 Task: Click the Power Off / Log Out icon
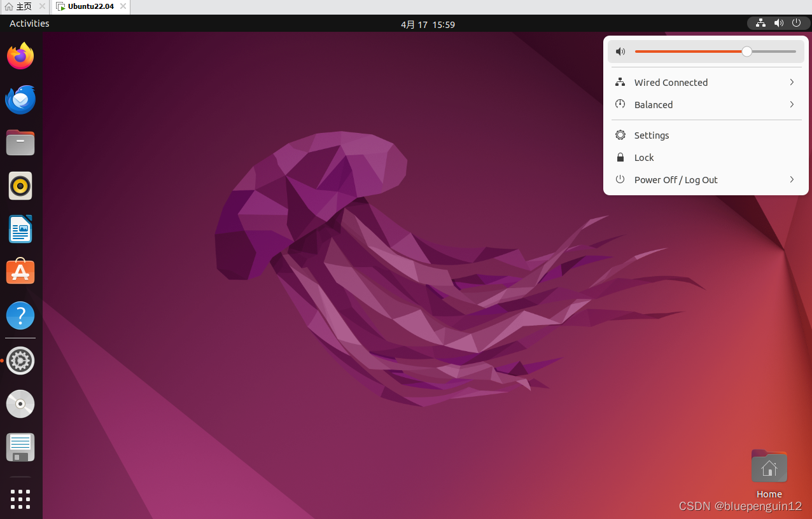tap(620, 179)
